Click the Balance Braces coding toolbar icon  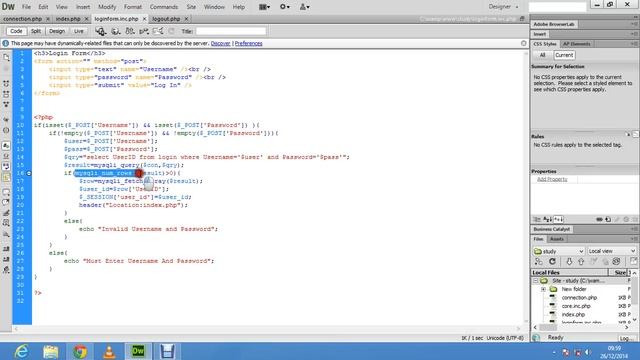(6, 131)
